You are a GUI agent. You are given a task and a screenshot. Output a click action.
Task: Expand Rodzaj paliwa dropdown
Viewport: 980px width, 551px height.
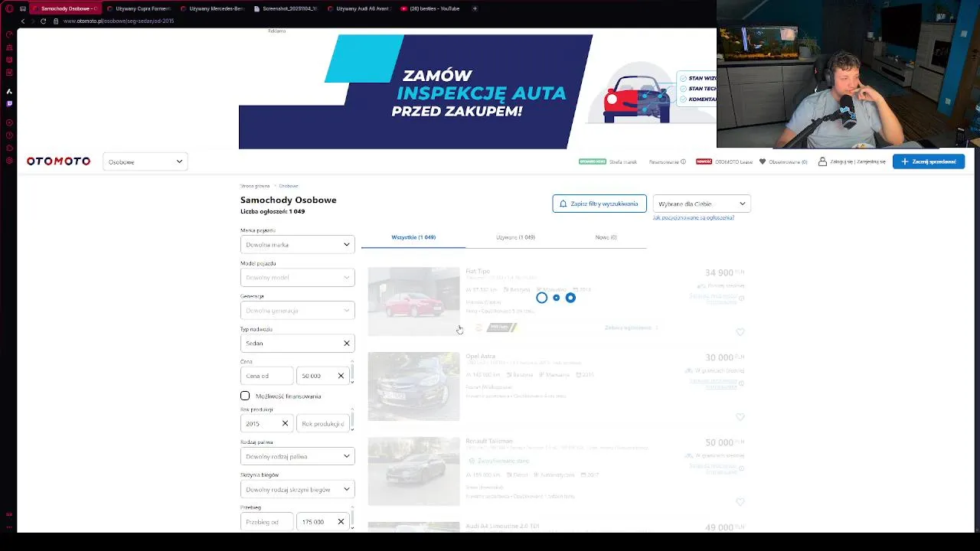click(298, 456)
